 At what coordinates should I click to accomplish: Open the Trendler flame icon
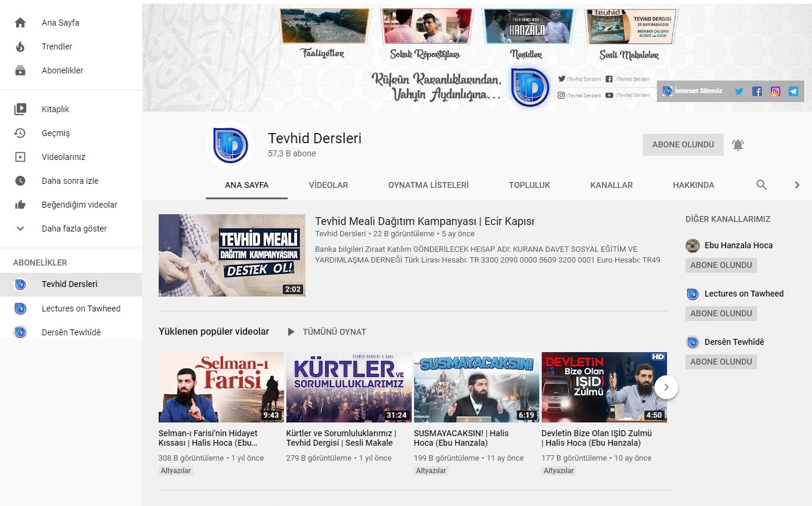click(20, 47)
